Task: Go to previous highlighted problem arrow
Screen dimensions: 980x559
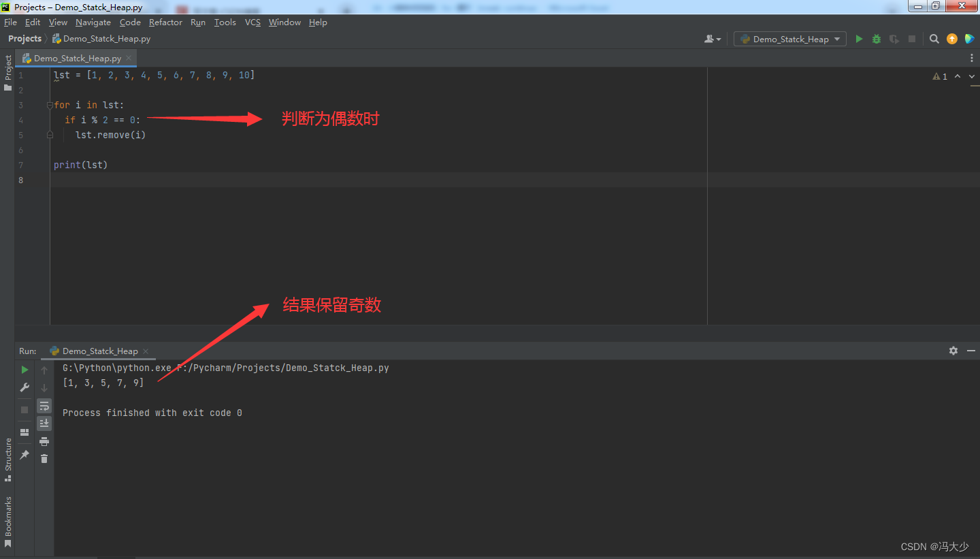Action: pos(958,76)
